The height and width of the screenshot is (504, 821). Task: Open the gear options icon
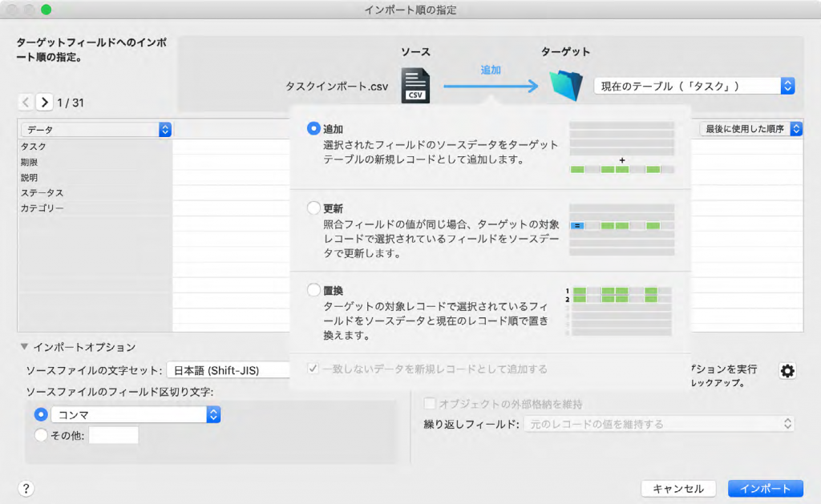(x=787, y=370)
